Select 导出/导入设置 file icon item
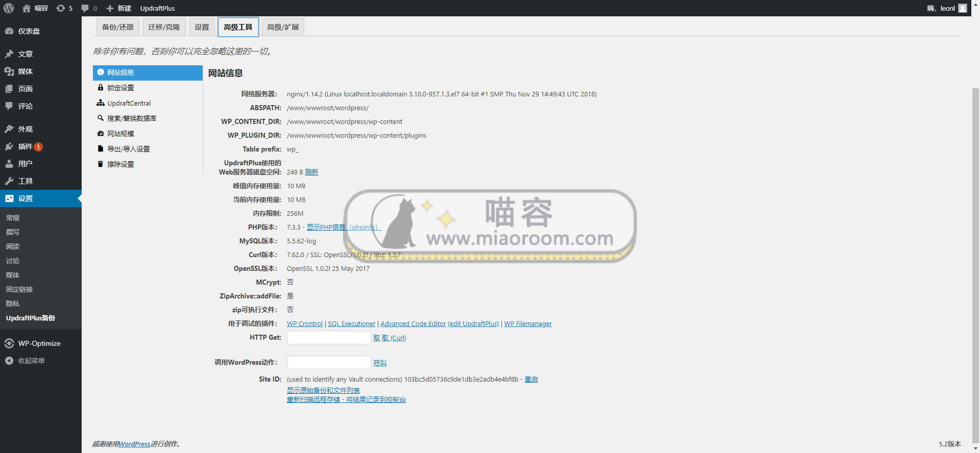980x453 pixels. click(x=101, y=149)
